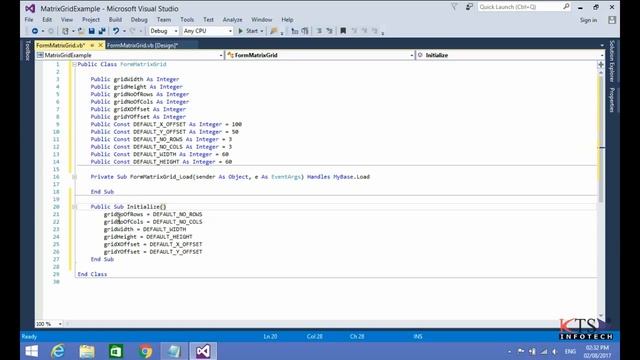The width and height of the screenshot is (640, 360).
Task: Open the Project menu
Action: point(91,20)
